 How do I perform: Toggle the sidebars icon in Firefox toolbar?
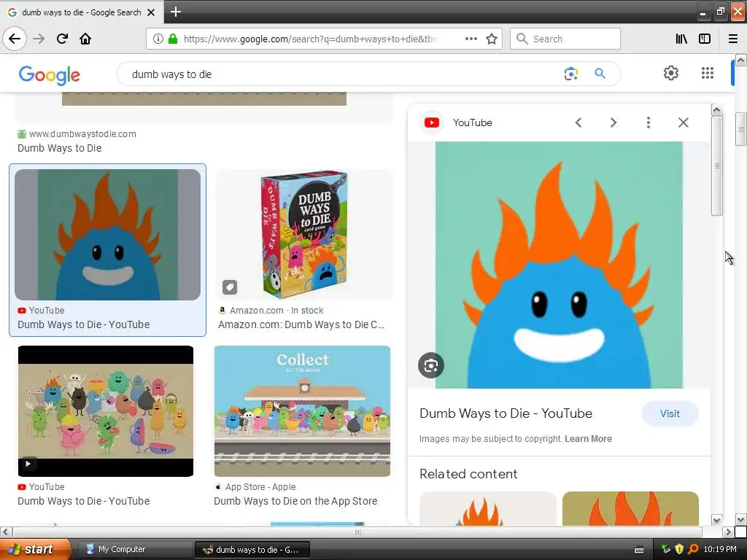[705, 39]
